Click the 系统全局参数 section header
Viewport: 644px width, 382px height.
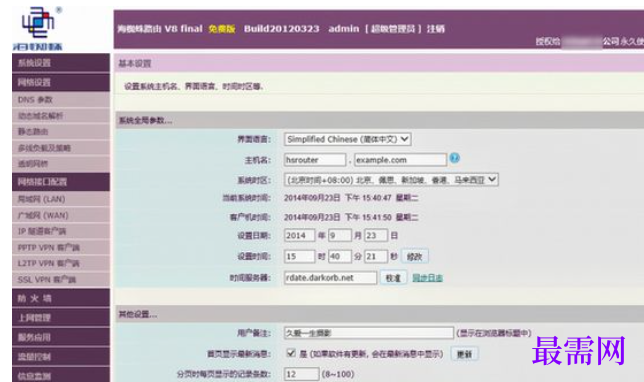[379, 120]
